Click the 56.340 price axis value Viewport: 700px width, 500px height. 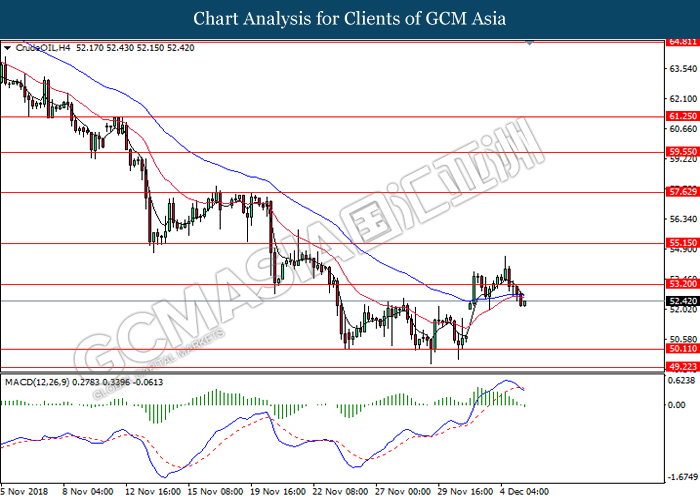tap(683, 219)
